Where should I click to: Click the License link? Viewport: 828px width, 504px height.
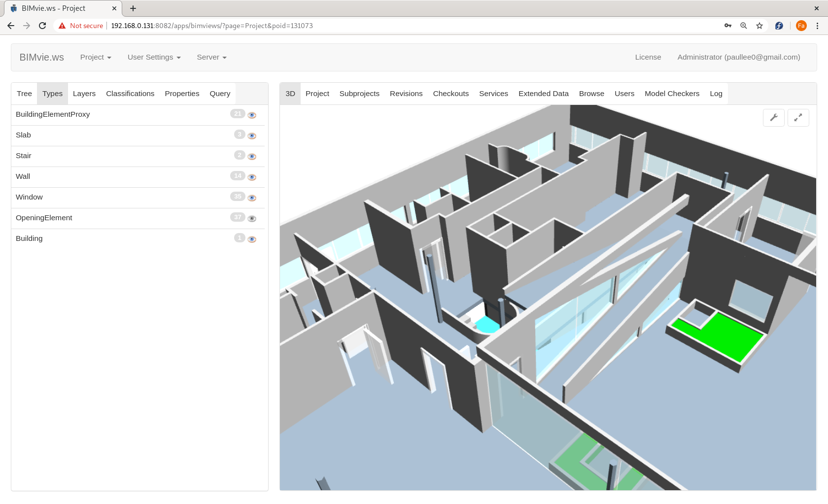pyautogui.click(x=648, y=57)
